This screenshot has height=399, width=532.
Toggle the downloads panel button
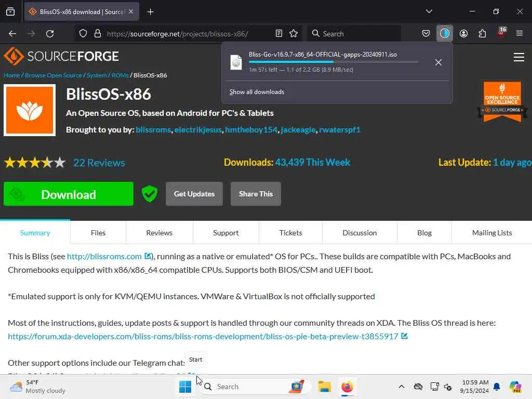click(x=445, y=34)
